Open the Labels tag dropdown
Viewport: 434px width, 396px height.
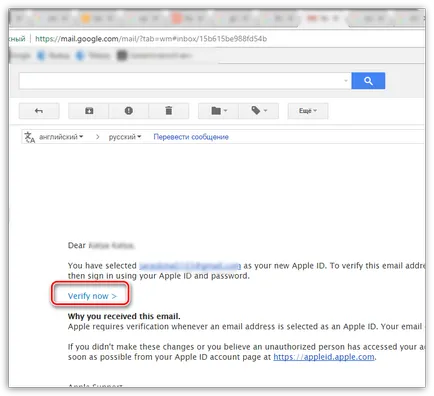click(x=259, y=111)
